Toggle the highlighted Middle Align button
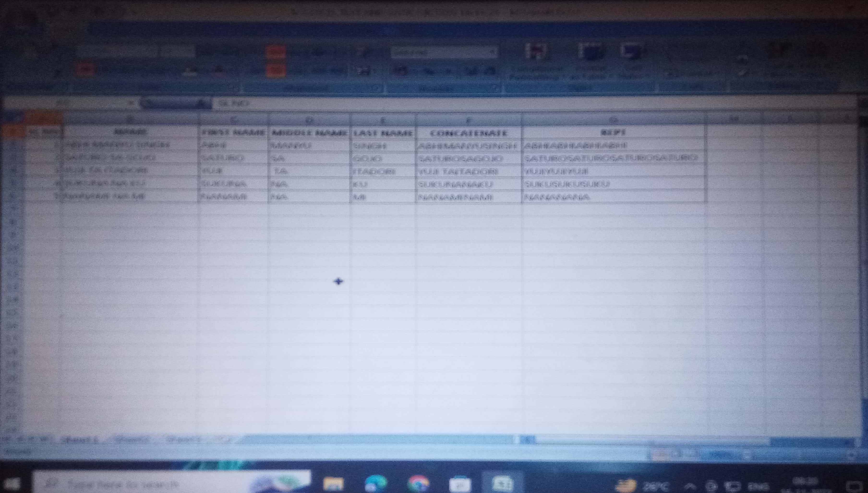 click(x=276, y=52)
